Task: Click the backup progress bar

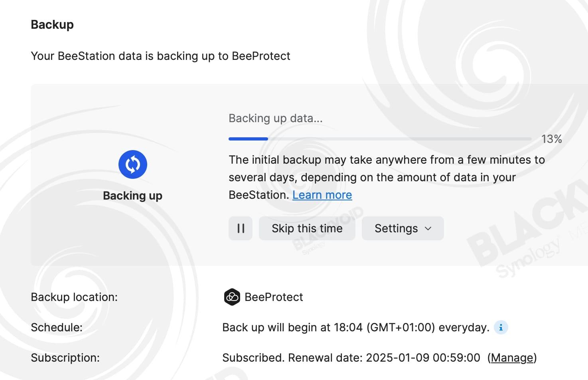Action: (379, 139)
